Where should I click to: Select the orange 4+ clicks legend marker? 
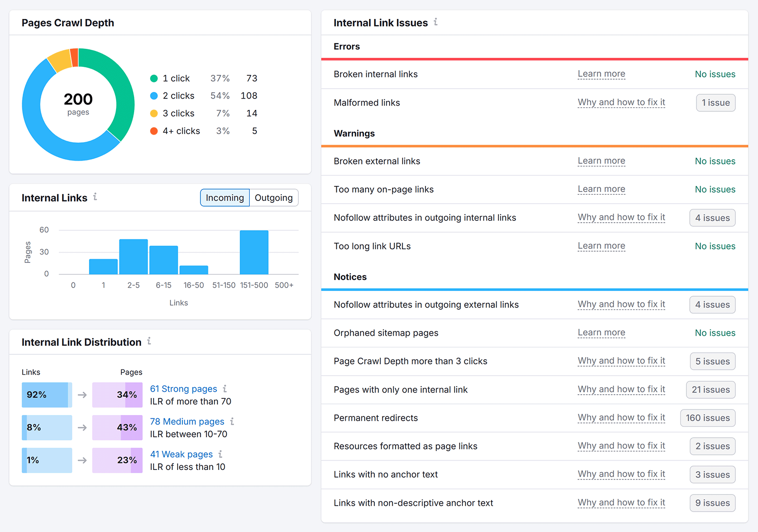pyautogui.click(x=153, y=131)
